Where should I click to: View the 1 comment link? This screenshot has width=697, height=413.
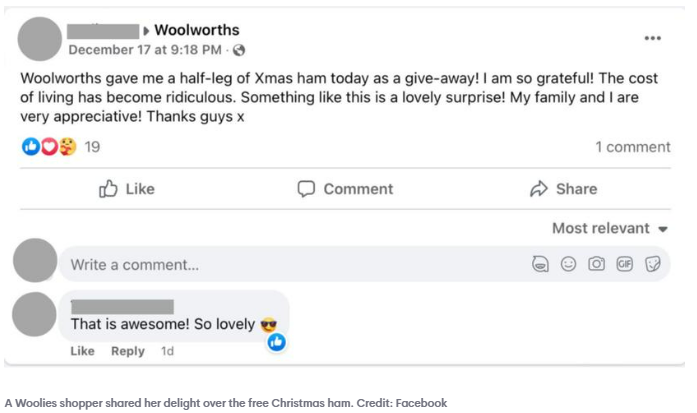tap(632, 147)
